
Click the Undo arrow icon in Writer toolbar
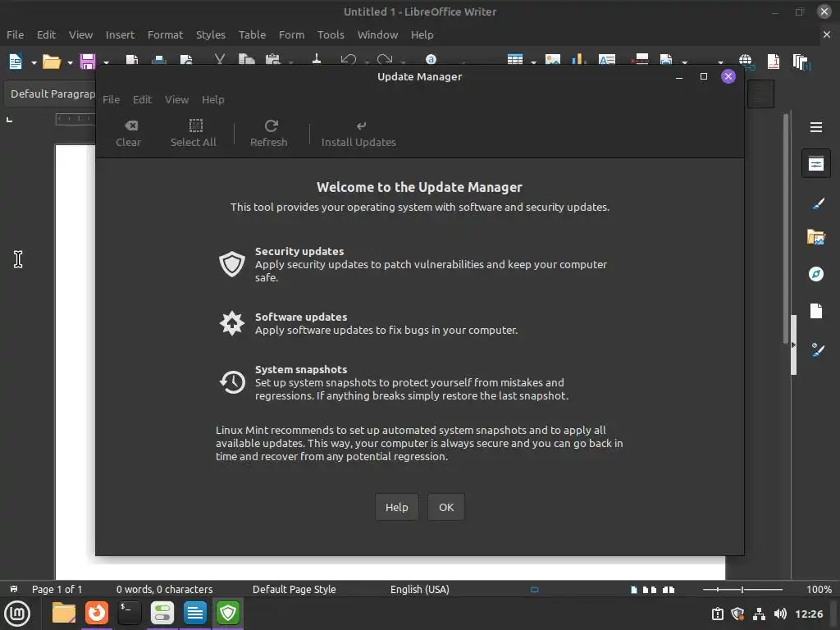[348, 59]
